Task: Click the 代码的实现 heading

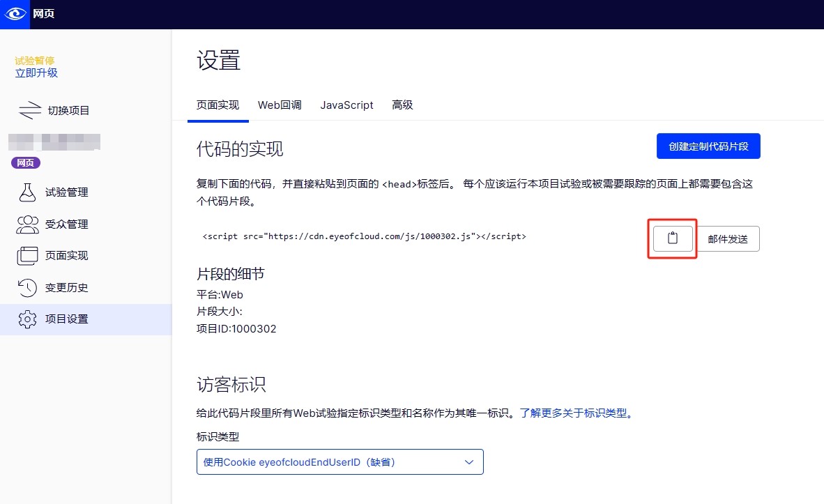Action: [x=240, y=149]
